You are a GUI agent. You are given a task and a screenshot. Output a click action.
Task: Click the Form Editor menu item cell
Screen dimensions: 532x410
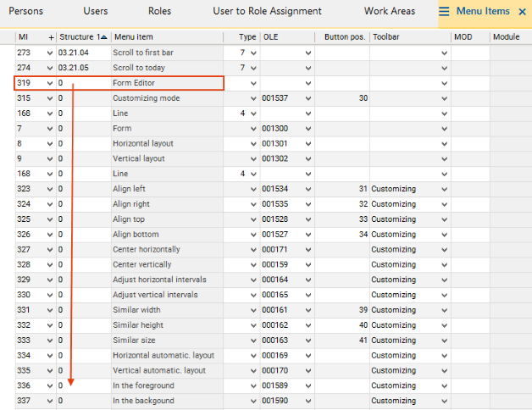coord(166,84)
